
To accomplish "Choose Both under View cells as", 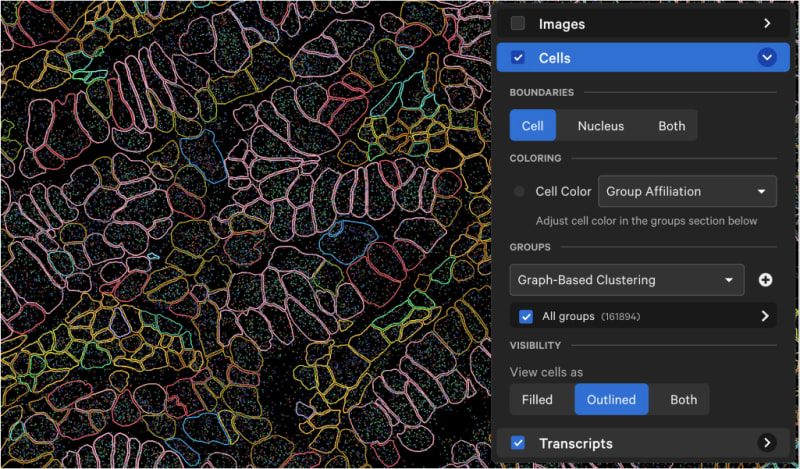I will (683, 399).
